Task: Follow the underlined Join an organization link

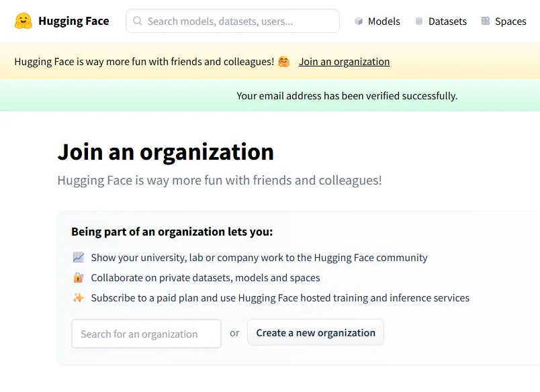Action: tap(344, 62)
